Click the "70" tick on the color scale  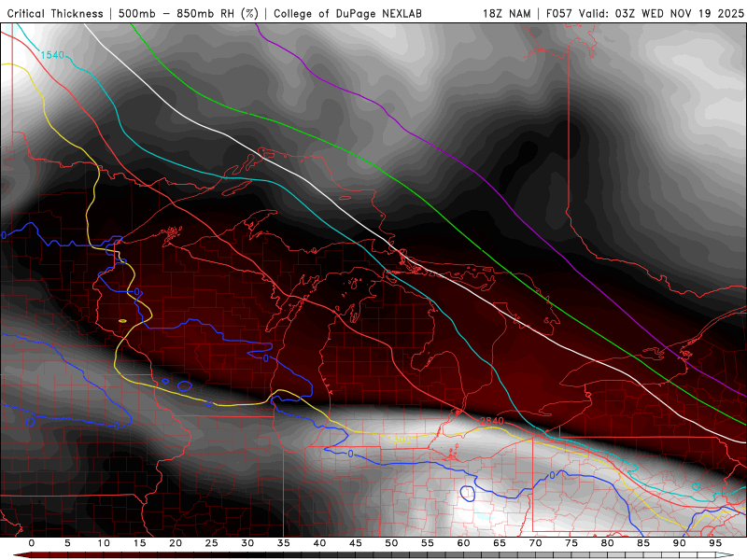coord(535,543)
